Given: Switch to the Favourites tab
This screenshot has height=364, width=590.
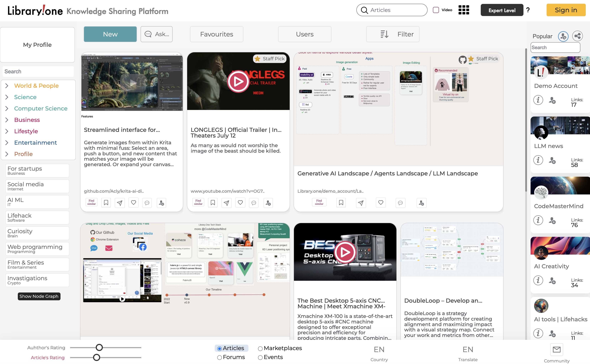Looking at the screenshot, I should coord(216,34).
